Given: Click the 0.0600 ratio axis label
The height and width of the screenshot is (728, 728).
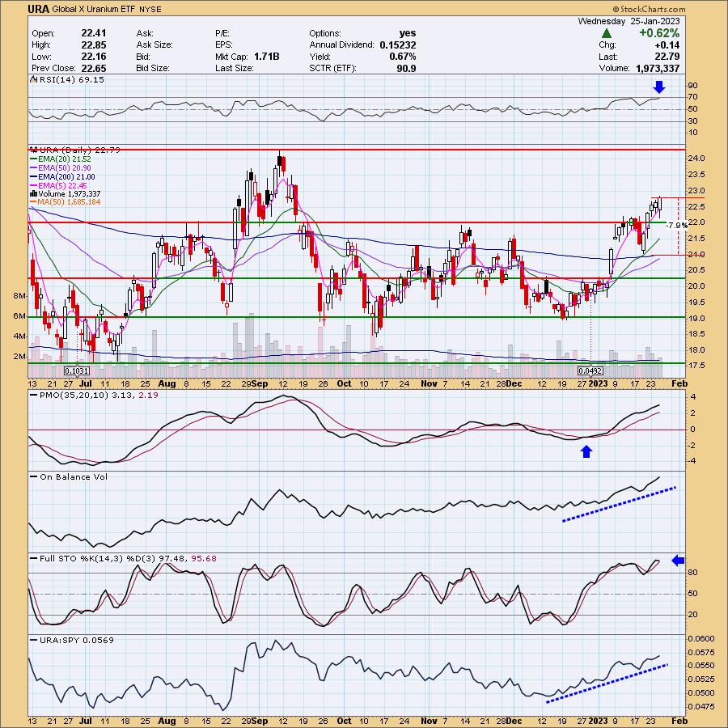Looking at the screenshot, I should pyautogui.click(x=701, y=638).
